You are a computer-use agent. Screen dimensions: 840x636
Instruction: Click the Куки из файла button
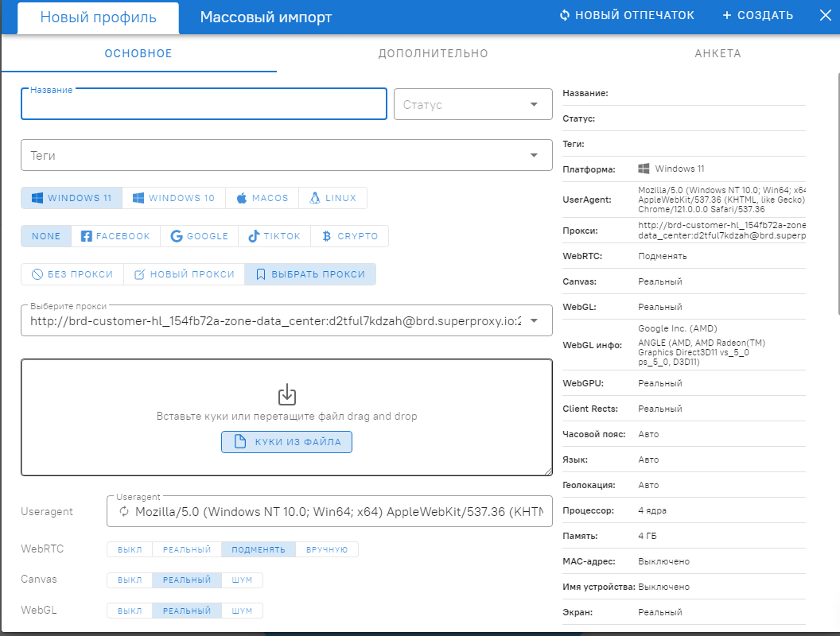click(286, 442)
